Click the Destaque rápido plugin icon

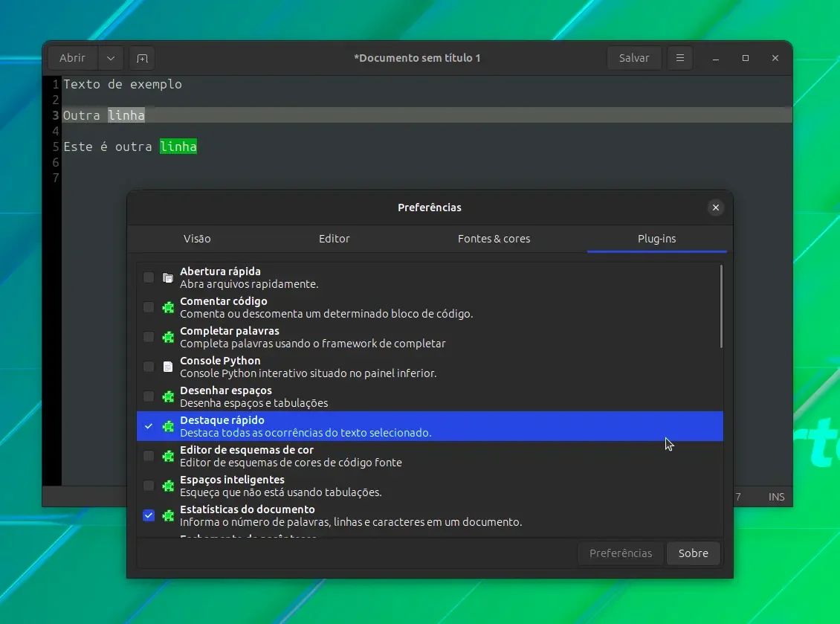pos(168,426)
